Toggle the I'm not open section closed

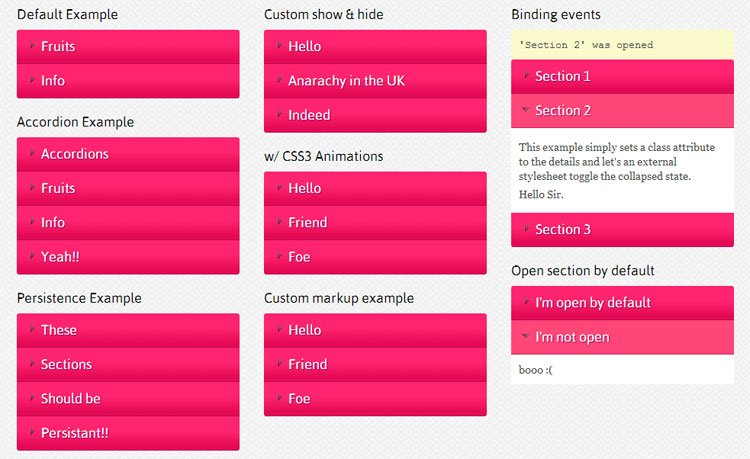pos(622,338)
